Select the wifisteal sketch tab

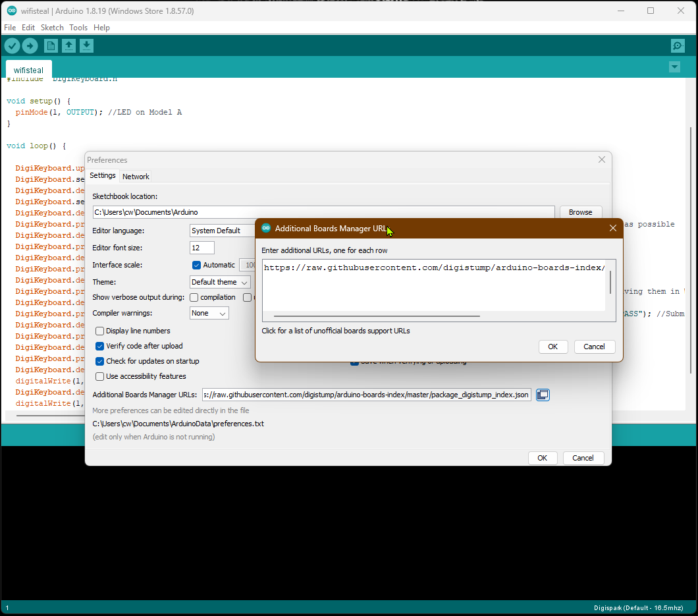coord(28,70)
